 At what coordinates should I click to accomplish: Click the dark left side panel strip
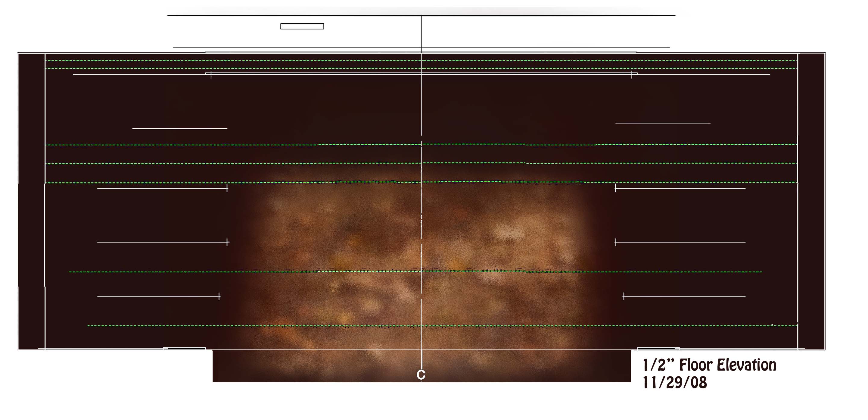coord(31,201)
